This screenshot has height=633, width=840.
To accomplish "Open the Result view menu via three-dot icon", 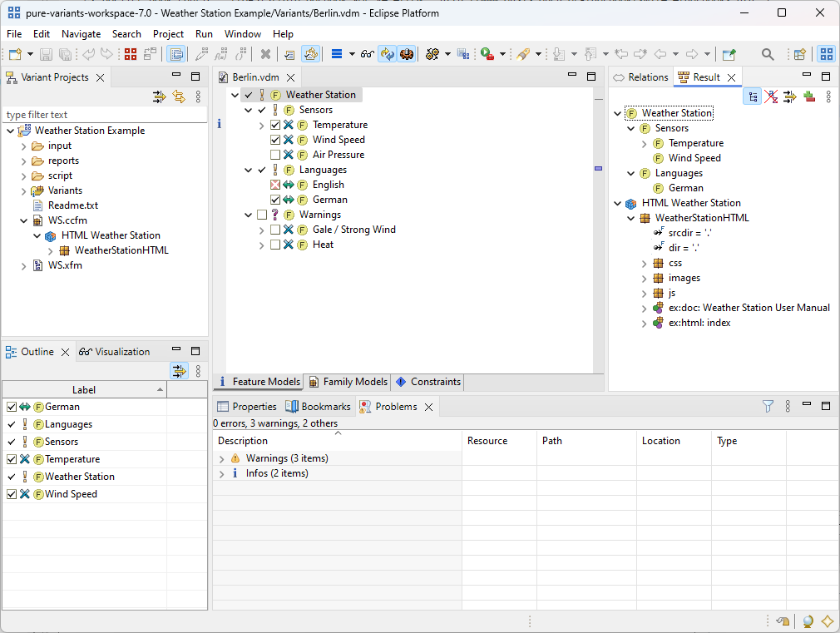I will coord(828,97).
